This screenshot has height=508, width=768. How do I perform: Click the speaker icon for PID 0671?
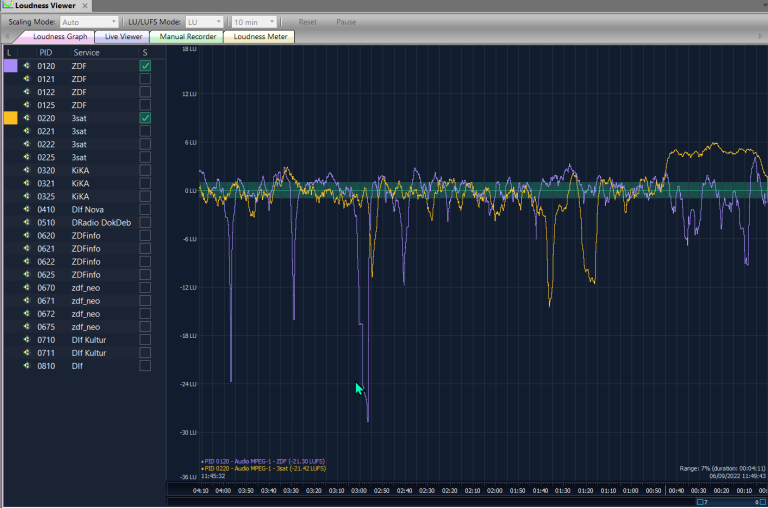(x=26, y=300)
